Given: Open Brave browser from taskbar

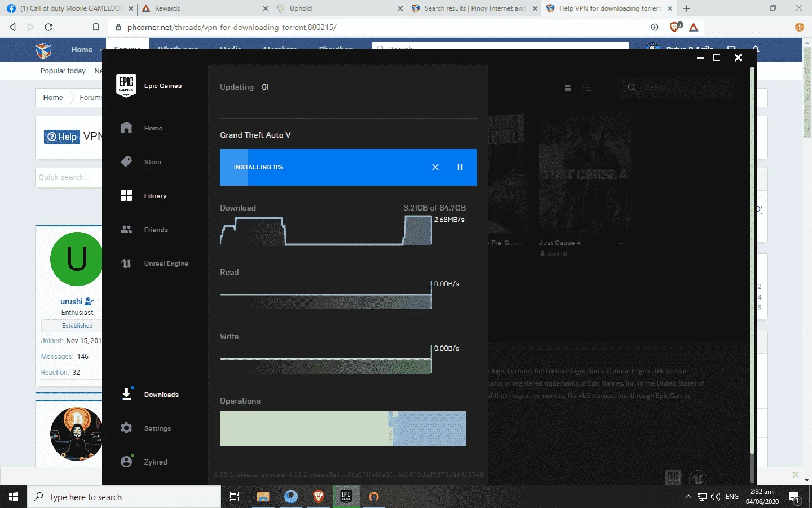Looking at the screenshot, I should pos(319,497).
